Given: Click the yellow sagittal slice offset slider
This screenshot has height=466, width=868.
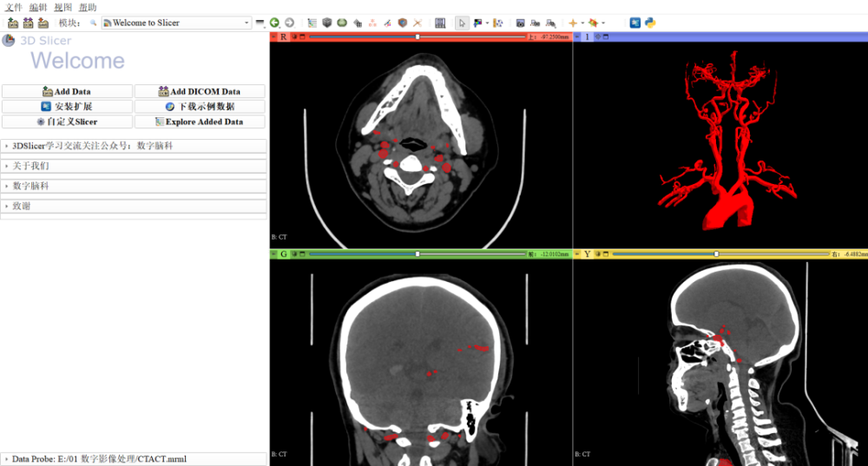Looking at the screenshot, I should coord(716,254).
